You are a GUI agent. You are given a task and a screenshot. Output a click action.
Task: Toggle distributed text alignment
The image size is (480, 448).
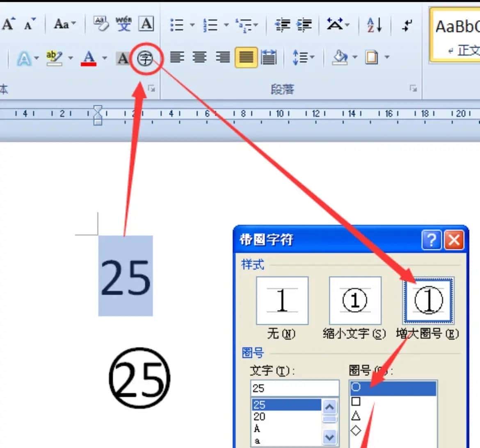coord(268,57)
